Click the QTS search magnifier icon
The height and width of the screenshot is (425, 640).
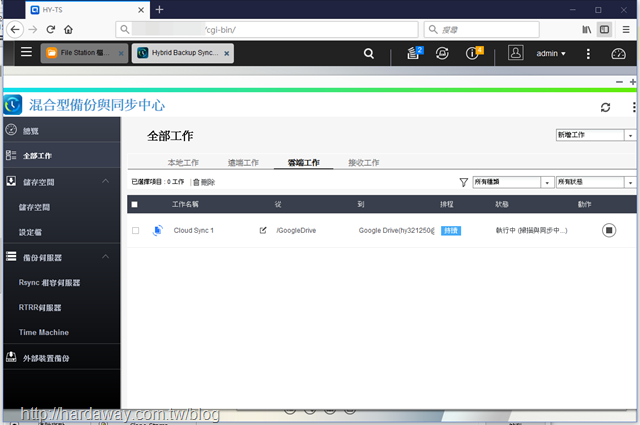[x=369, y=53]
